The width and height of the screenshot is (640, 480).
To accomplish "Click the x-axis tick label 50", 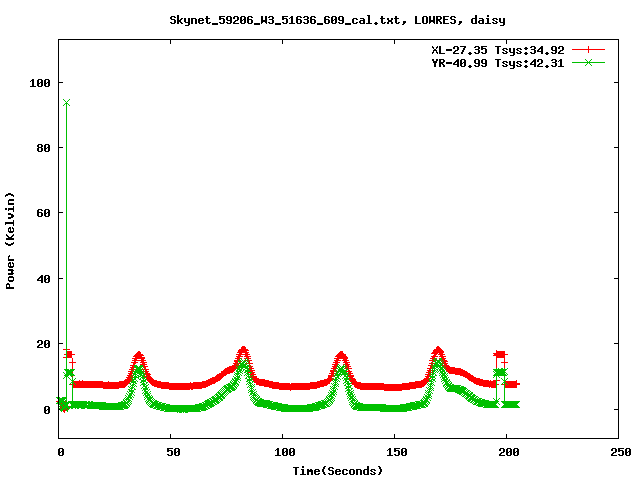I will (x=173, y=452).
